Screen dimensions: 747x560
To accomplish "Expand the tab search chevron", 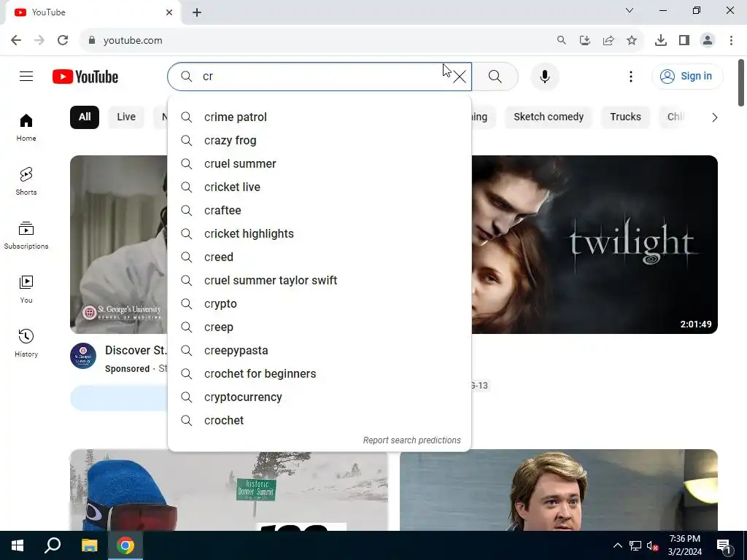I will 630,10.
